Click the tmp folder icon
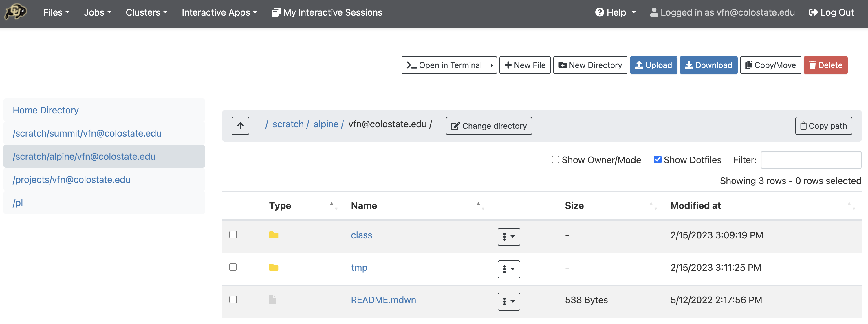The width and height of the screenshot is (868, 324). click(274, 267)
